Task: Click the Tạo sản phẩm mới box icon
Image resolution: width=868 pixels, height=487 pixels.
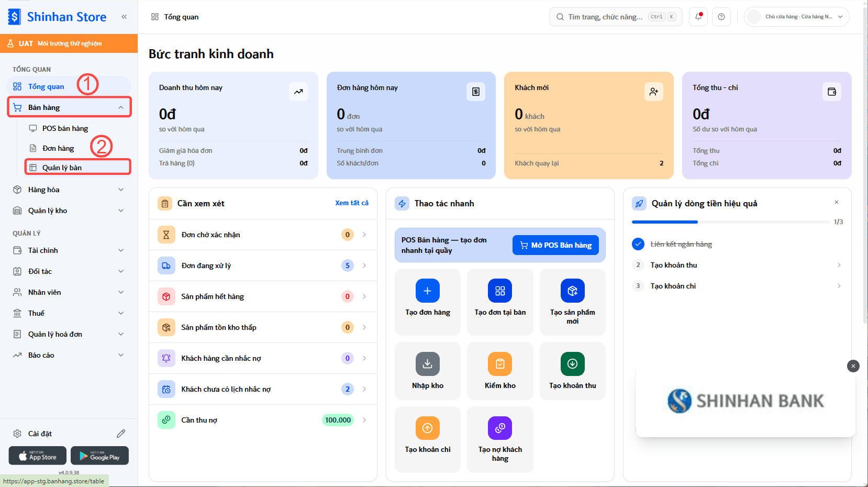Action: coord(573,291)
